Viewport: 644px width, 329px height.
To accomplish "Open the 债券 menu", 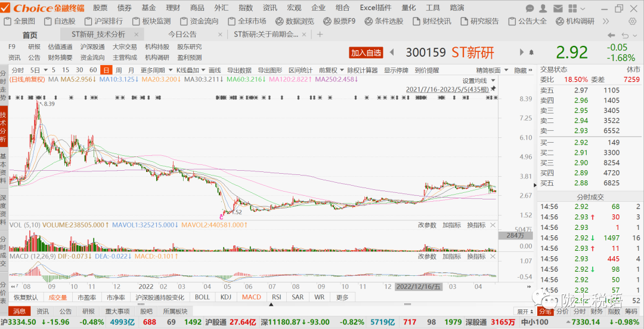I will (125, 8).
